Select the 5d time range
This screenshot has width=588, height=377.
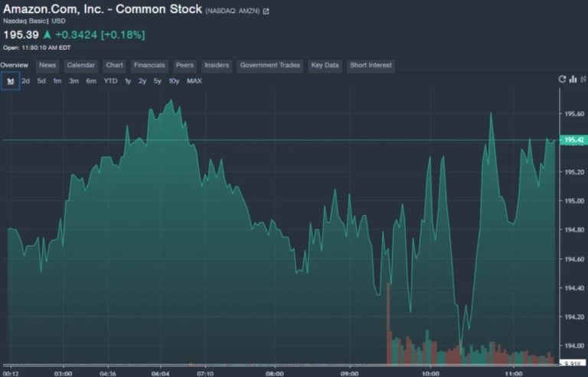(41, 81)
